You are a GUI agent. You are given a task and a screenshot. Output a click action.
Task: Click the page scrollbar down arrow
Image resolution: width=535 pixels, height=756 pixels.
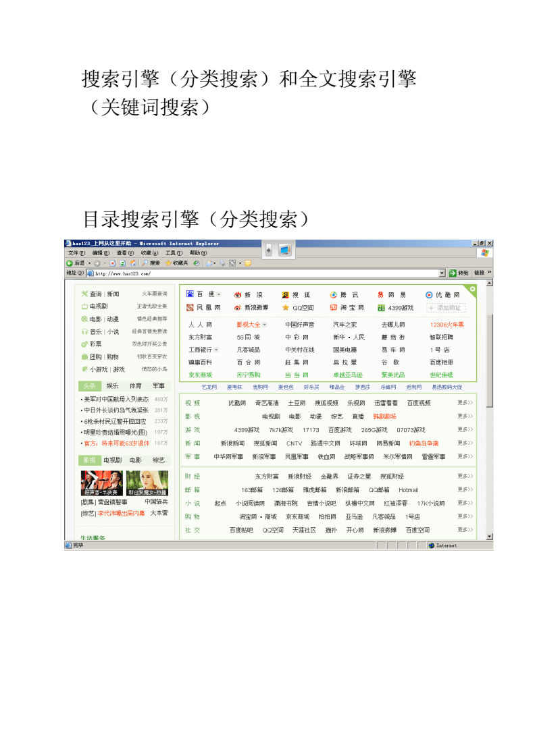[x=490, y=536]
